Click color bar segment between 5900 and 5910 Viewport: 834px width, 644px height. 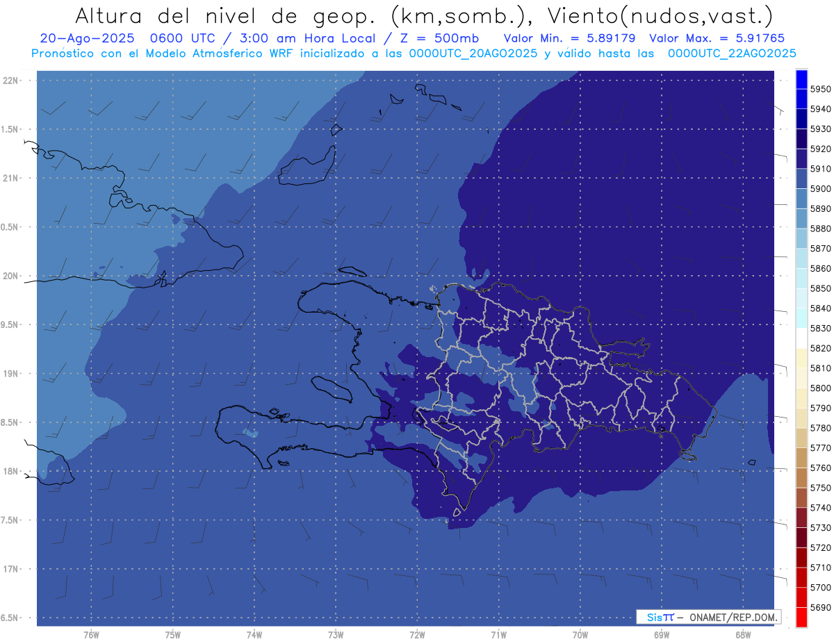801,179
